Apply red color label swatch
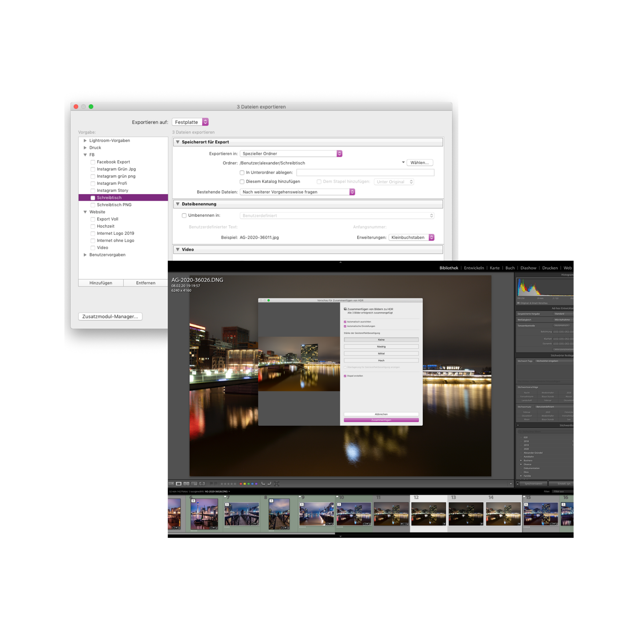Viewport: 644px width, 644px height. pyautogui.click(x=241, y=484)
